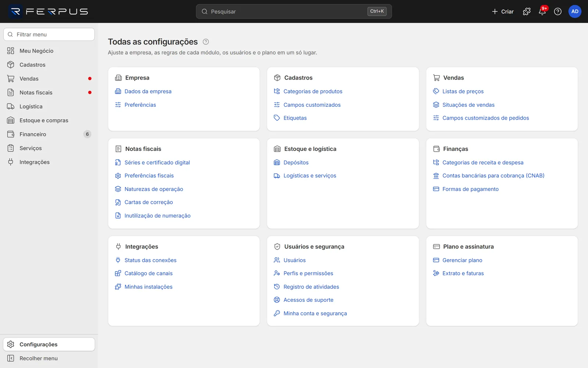
Task: Click the puzzle-piece integrations icon in top bar
Action: click(527, 11)
